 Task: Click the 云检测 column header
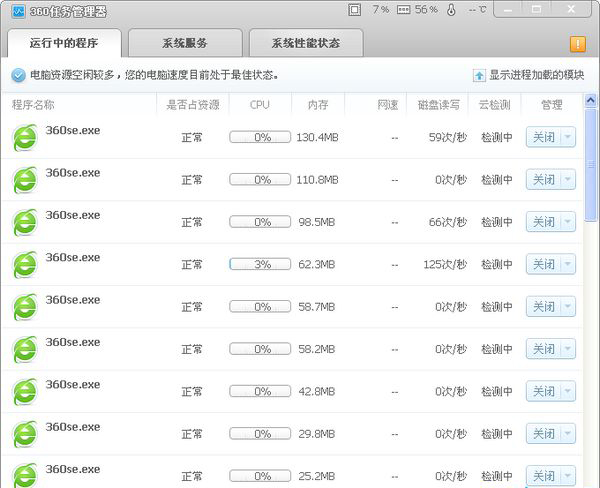coord(494,104)
